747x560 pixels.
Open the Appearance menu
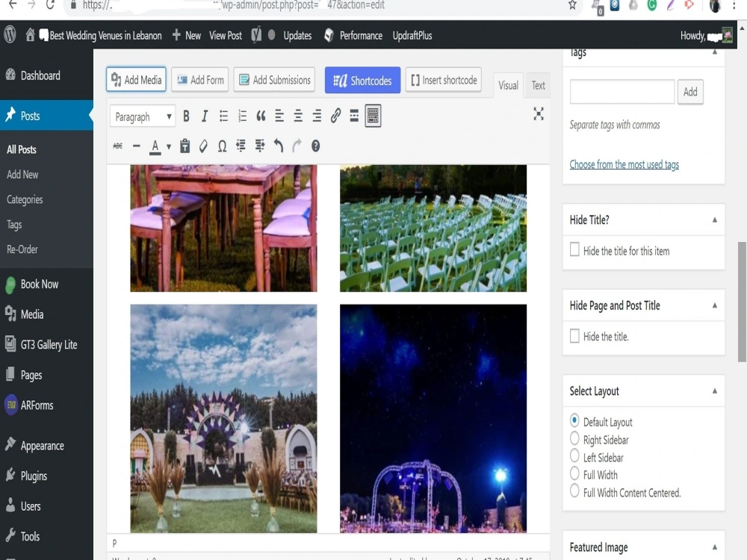(46, 446)
